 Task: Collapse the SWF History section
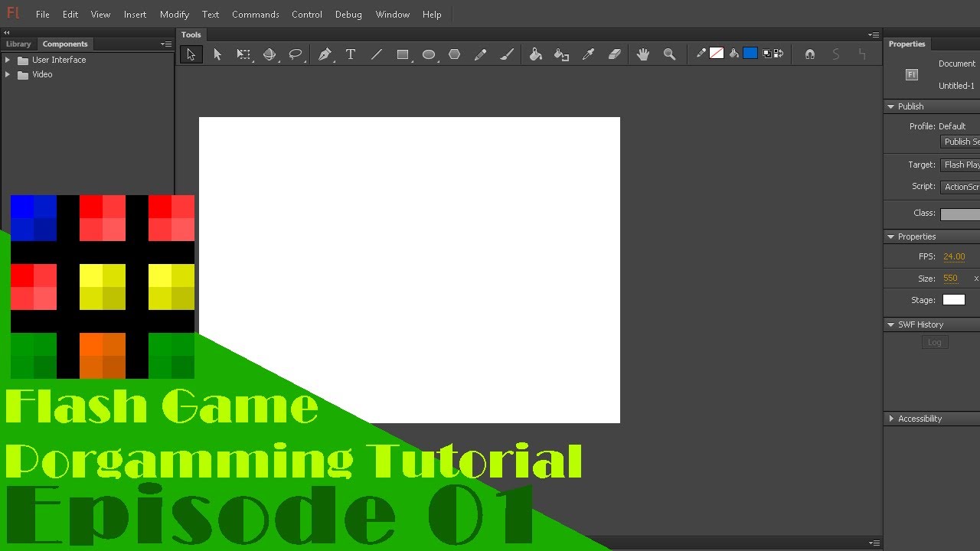pyautogui.click(x=890, y=324)
